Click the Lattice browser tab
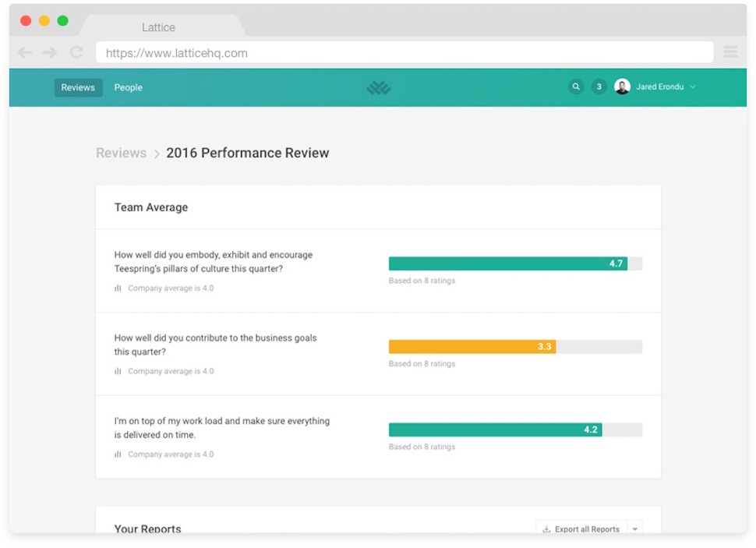756x548 pixels. (x=158, y=27)
